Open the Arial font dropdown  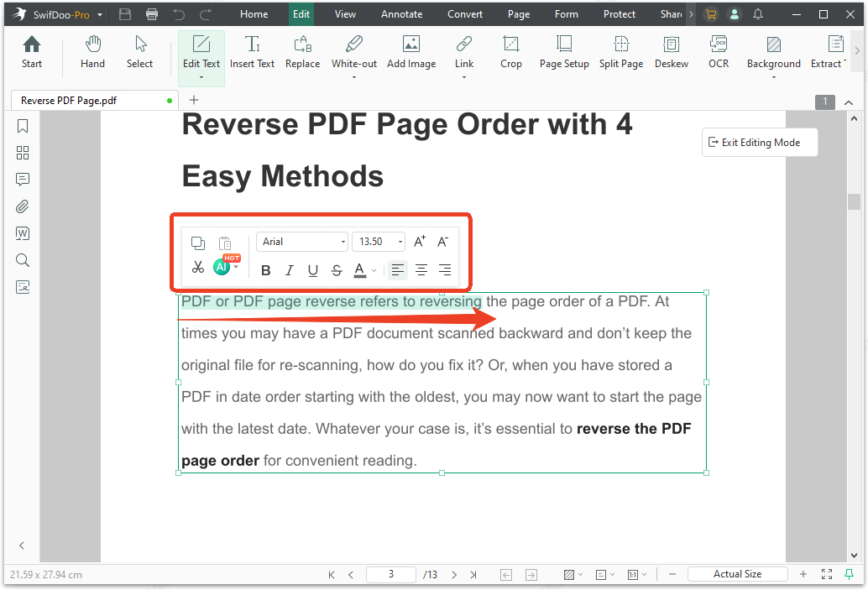[x=302, y=242]
